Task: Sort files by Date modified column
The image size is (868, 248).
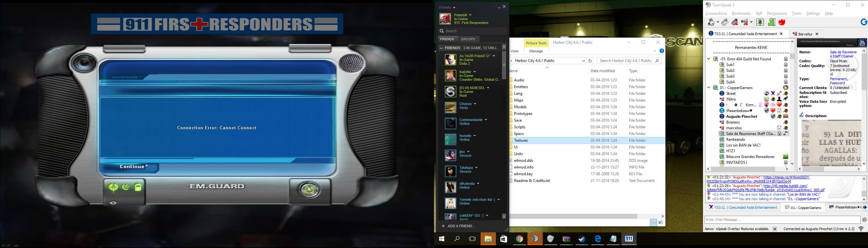Action: click(602, 71)
